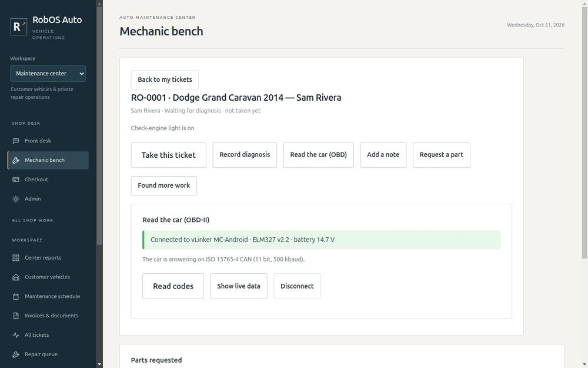Viewport: 588px width, 368px height.
Task: Take this ticket
Action: pos(168,155)
